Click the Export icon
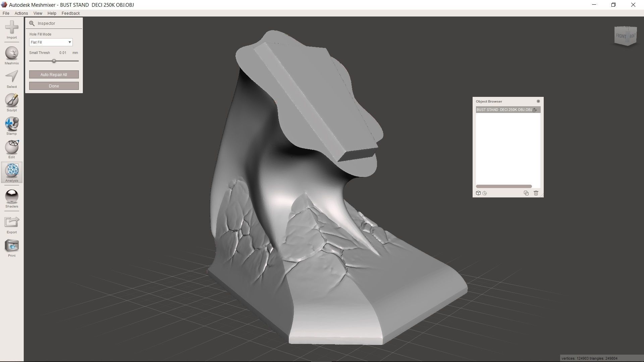This screenshot has width=644, height=362. (x=12, y=222)
